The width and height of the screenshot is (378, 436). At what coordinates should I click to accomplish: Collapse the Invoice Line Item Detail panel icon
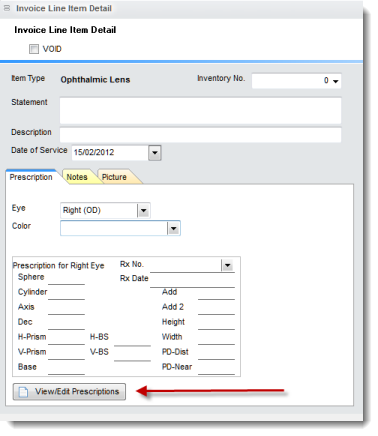click(7, 8)
